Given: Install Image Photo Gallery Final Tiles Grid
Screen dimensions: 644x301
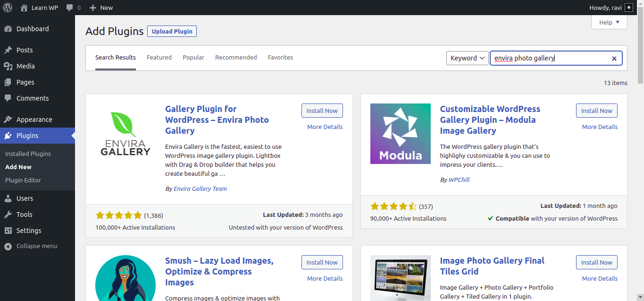Looking at the screenshot, I should click(x=597, y=262).
